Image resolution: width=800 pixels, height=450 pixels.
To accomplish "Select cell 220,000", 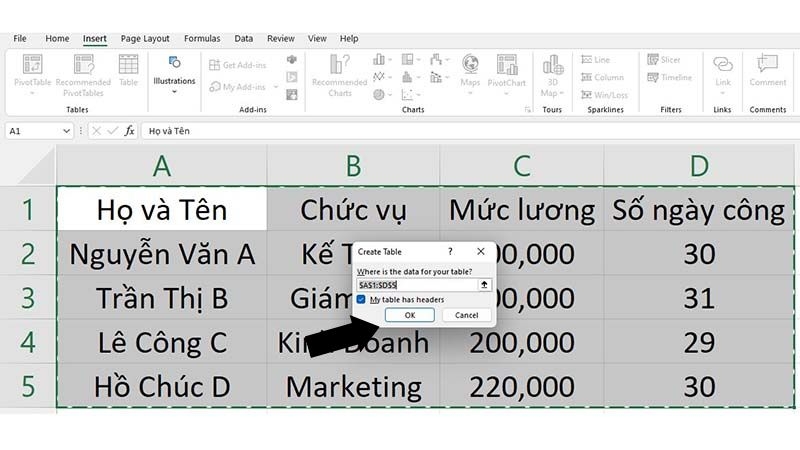I will coord(521,386).
